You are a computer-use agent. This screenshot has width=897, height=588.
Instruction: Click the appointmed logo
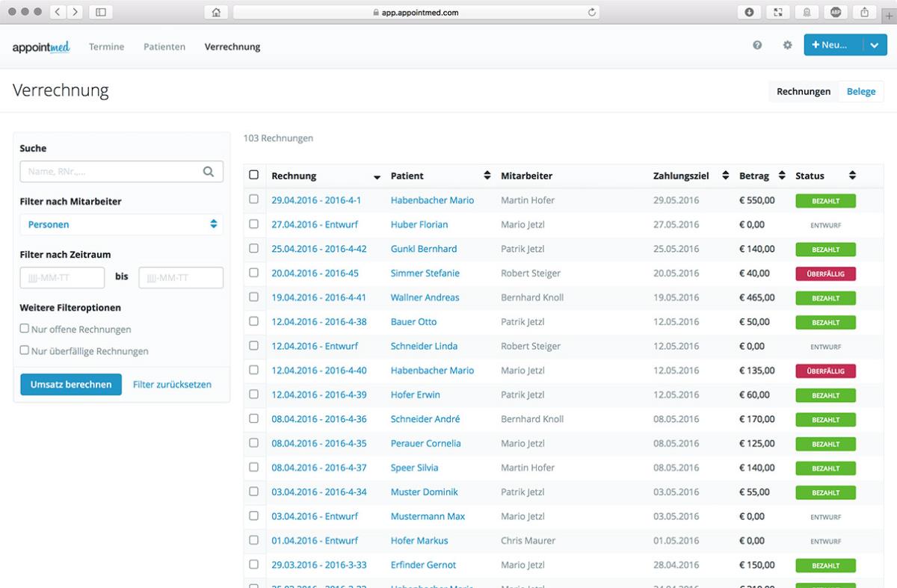click(x=41, y=47)
